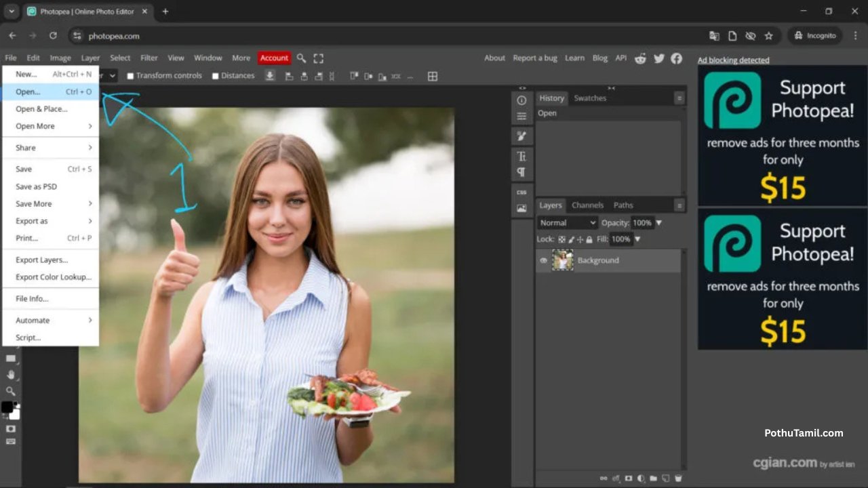This screenshot has width=868, height=488.
Task: Choose Open... from the File menu
Action: click(51, 91)
